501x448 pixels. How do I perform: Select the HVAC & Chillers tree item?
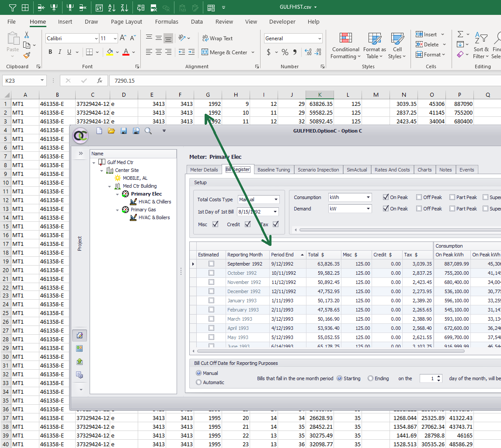(155, 202)
